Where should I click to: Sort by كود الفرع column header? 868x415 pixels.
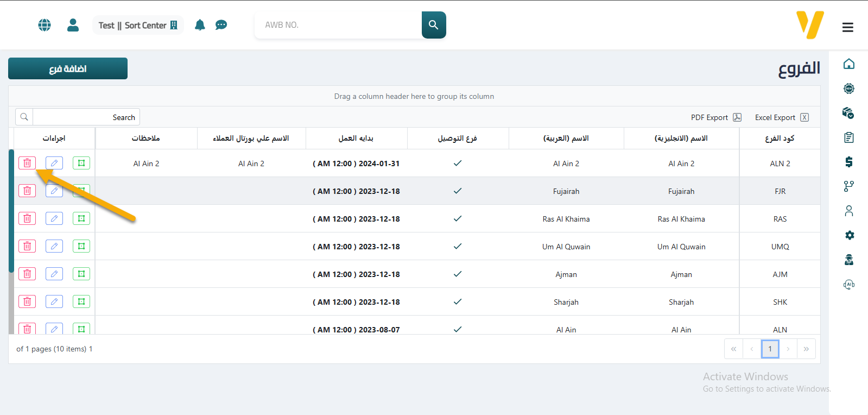780,139
